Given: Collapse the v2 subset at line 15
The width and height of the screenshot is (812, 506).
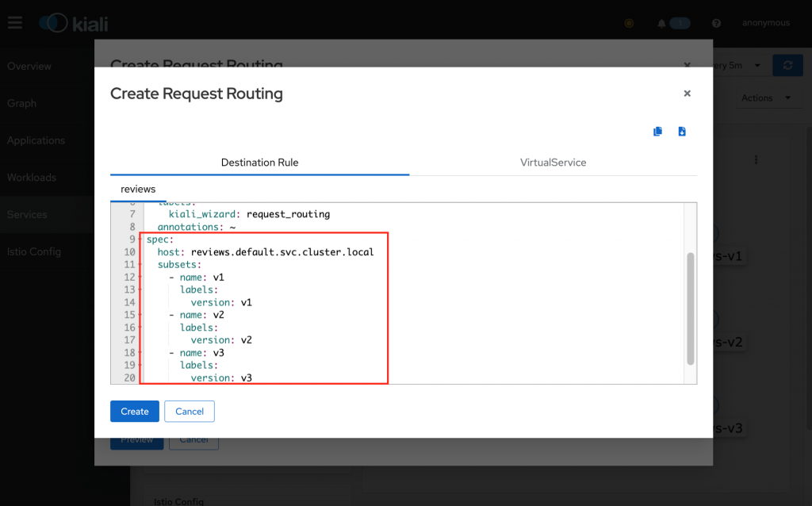Looking at the screenshot, I should click(140, 315).
